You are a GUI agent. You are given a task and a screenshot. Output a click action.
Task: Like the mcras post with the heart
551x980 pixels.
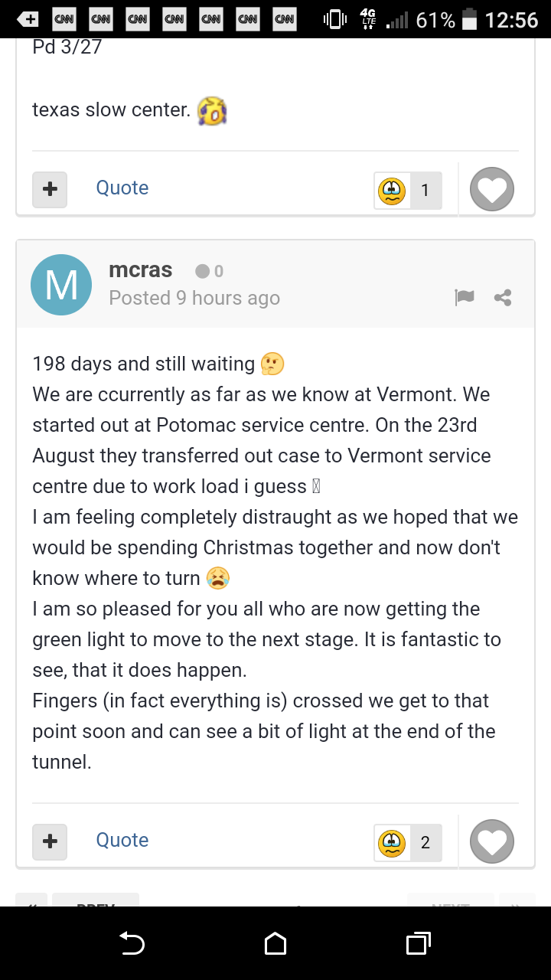491,841
